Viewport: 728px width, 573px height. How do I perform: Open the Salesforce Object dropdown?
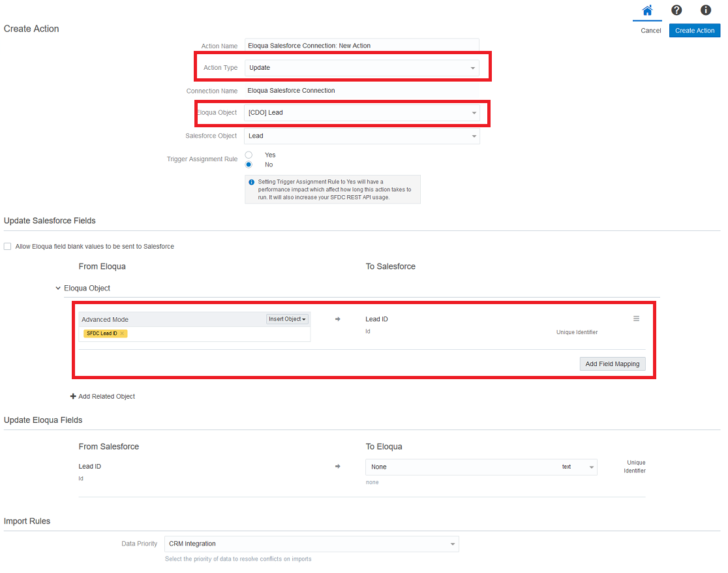[361, 136]
